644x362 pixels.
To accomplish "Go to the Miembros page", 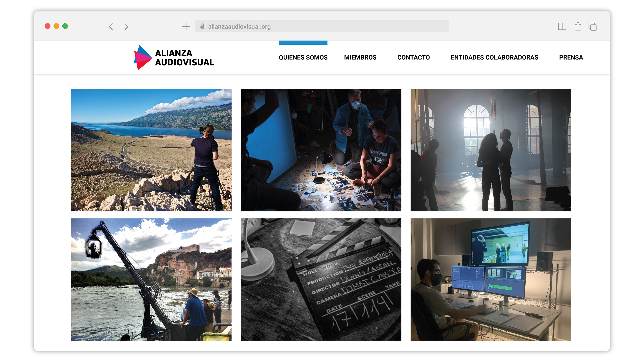I will pyautogui.click(x=360, y=57).
